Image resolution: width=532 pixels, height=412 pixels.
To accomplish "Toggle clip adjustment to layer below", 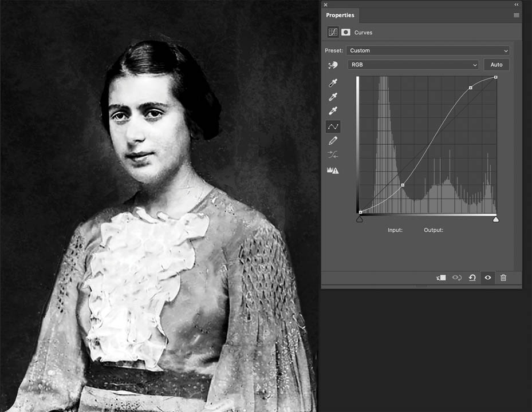I will tap(441, 278).
